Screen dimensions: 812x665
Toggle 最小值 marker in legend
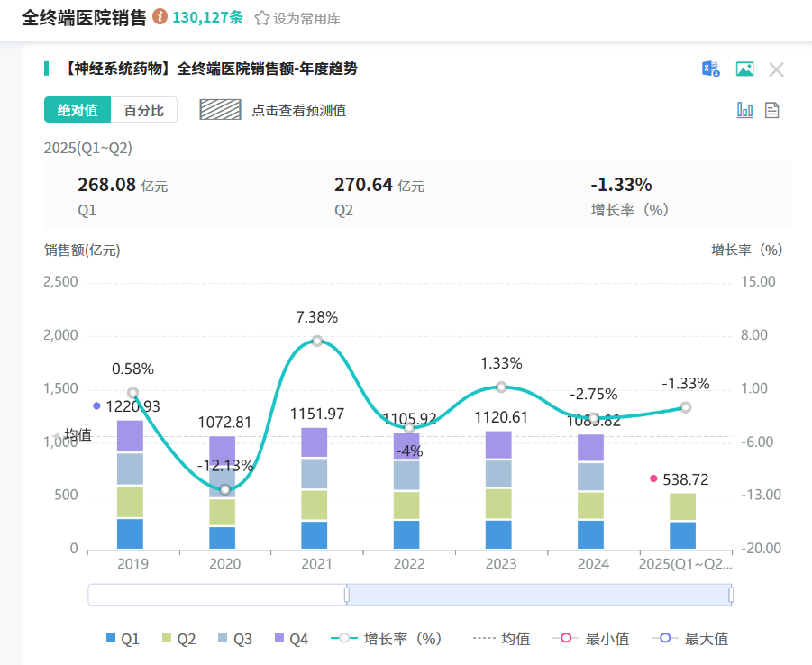tap(595, 639)
